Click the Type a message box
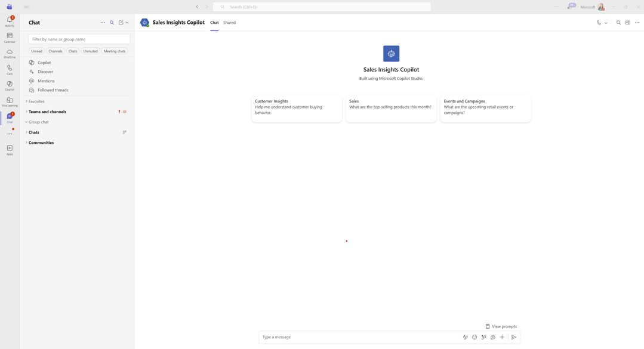644x349 pixels. point(359,337)
